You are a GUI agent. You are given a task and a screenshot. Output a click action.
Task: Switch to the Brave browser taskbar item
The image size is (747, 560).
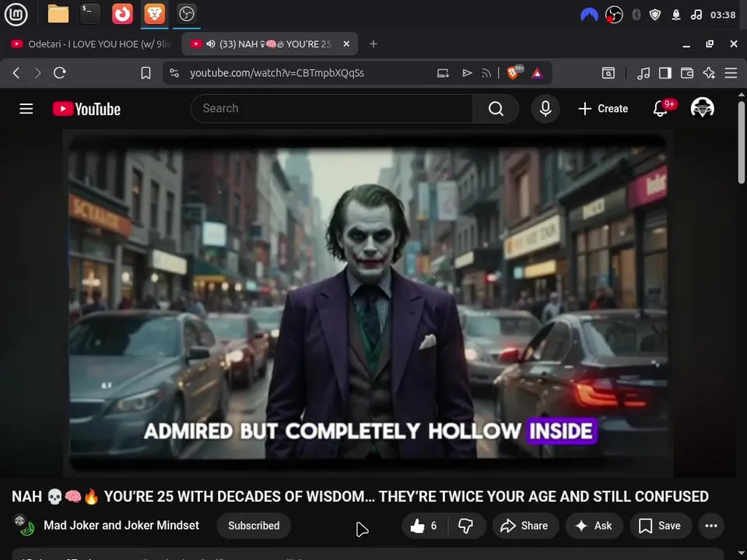154,14
